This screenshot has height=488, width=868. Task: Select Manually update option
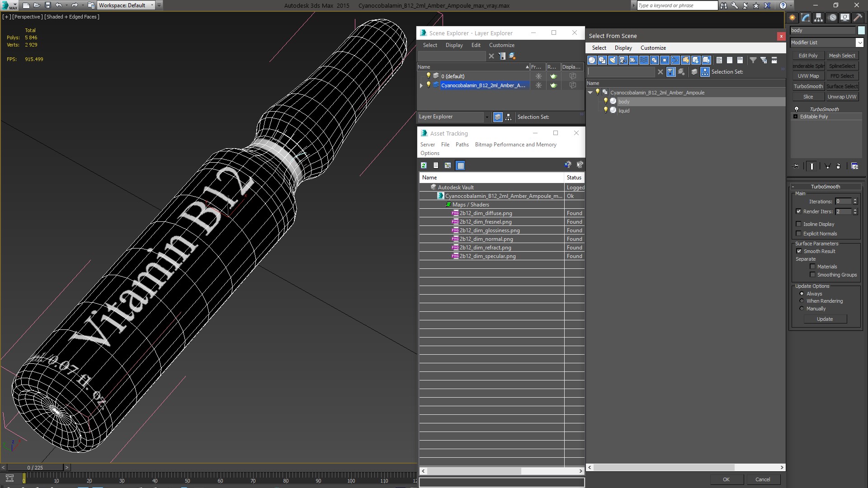(x=802, y=309)
